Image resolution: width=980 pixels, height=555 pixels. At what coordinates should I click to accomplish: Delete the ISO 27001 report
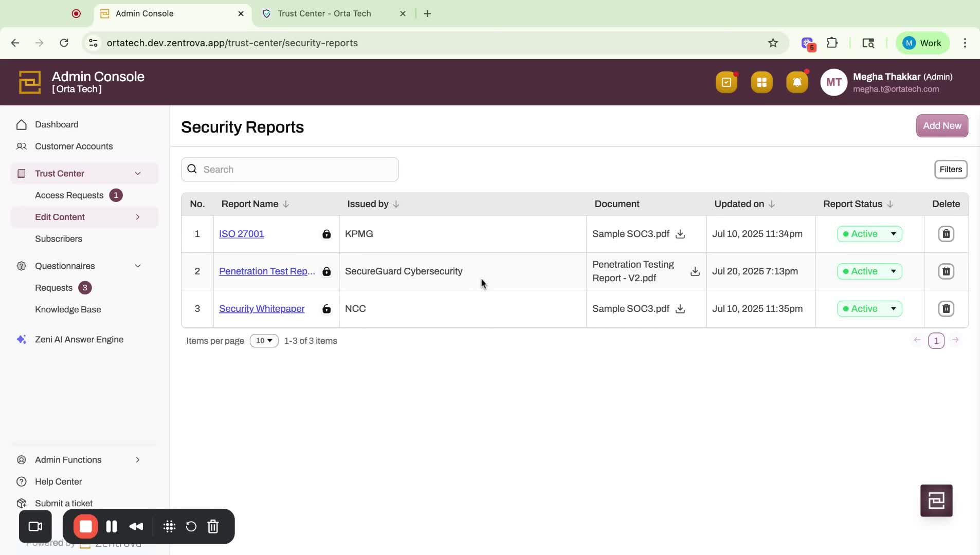pyautogui.click(x=946, y=234)
